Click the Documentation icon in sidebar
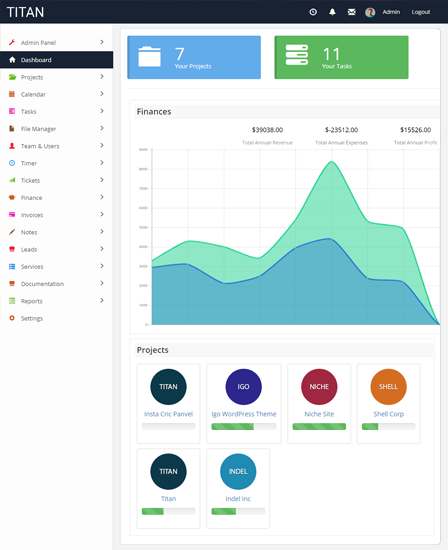 [12, 283]
